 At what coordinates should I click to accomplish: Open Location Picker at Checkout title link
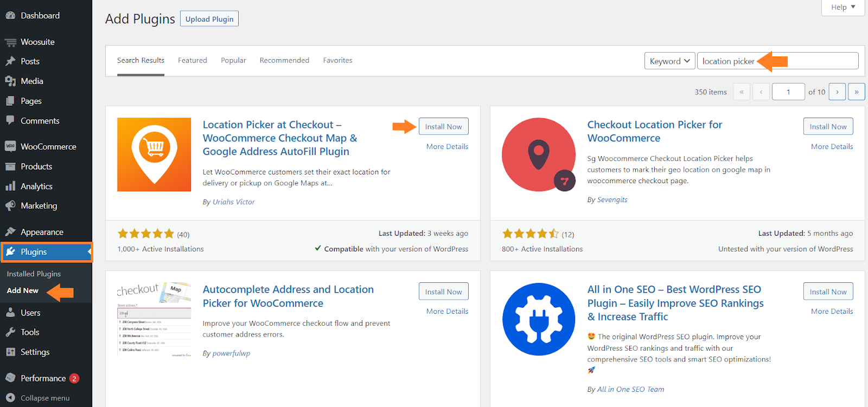[280, 138]
